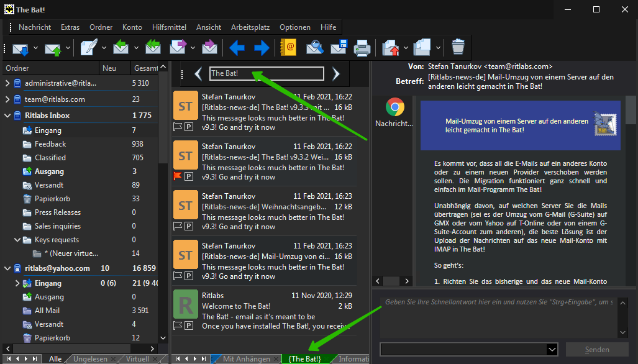Click the Papierkorb icon under Ritlabs Inbox
Screen dimensions: 638x364
coord(27,199)
